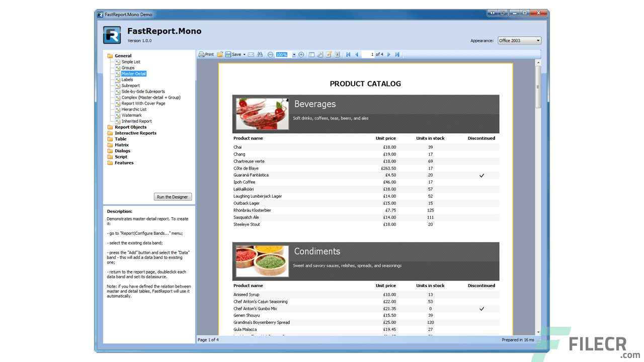Image resolution: width=644 pixels, height=362 pixels.
Task: Select the Simple List demo
Action: coord(132,61)
